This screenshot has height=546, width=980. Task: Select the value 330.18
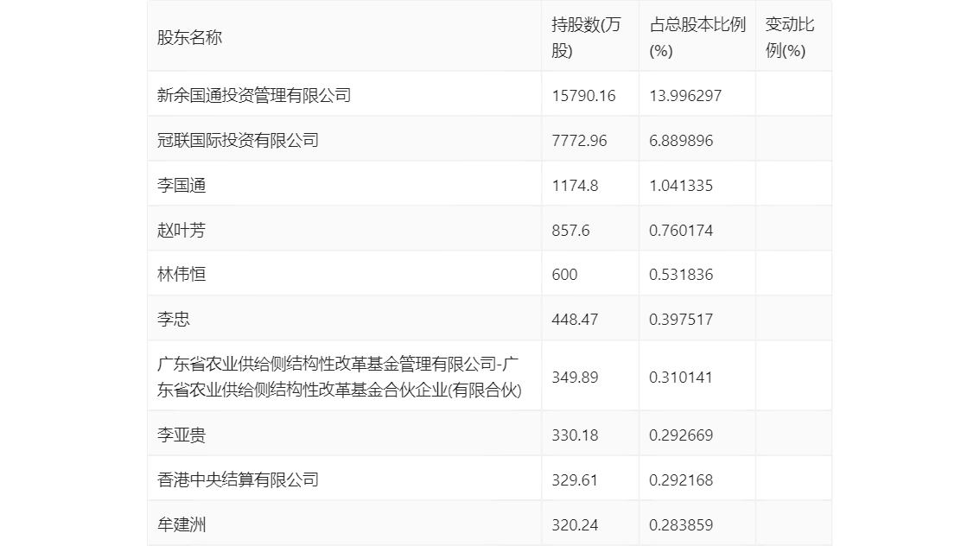tap(575, 435)
